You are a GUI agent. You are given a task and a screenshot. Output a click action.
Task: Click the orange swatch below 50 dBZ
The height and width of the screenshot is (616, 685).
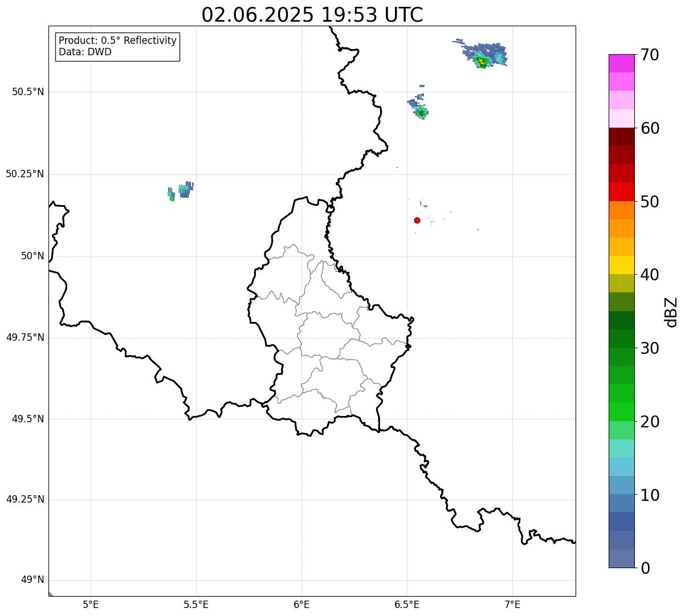pos(621,210)
